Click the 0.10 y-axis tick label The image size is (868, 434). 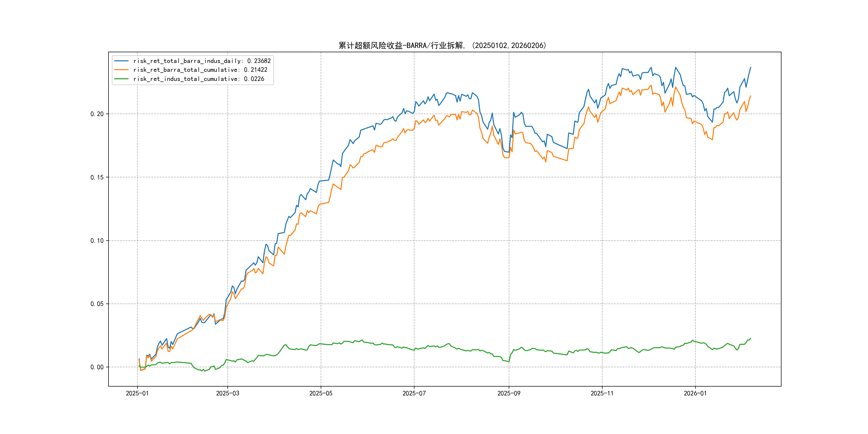pyautogui.click(x=97, y=241)
